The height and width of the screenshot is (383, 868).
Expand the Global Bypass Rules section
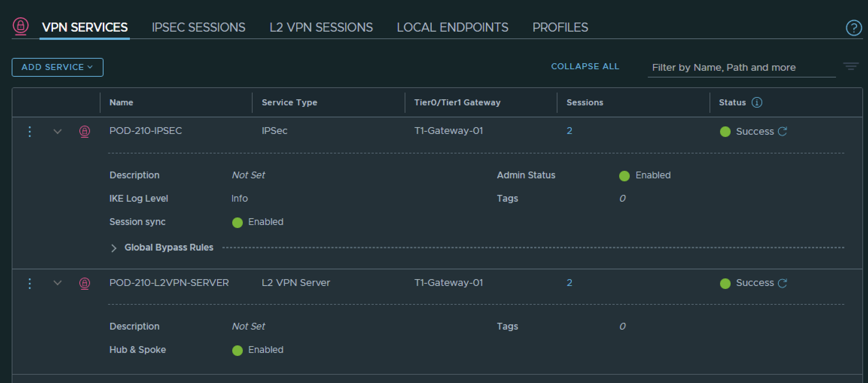pyautogui.click(x=114, y=248)
